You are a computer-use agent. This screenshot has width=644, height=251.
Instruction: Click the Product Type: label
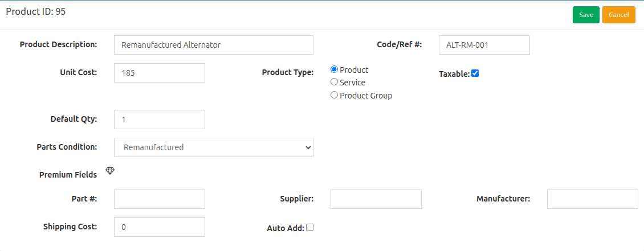[288, 73]
